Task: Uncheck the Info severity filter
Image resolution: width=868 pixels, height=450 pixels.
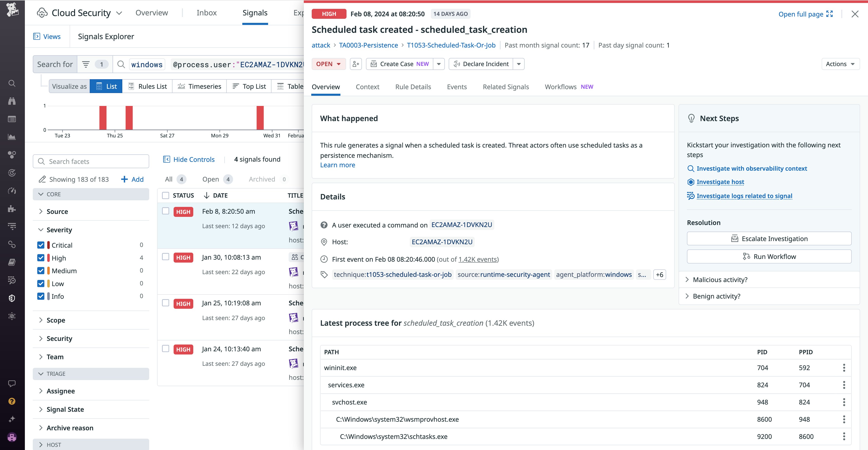Action: tap(41, 296)
